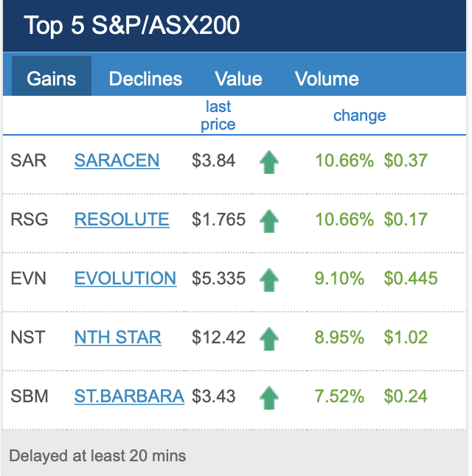
Task: Click the change column header
Action: pyautogui.click(x=359, y=116)
